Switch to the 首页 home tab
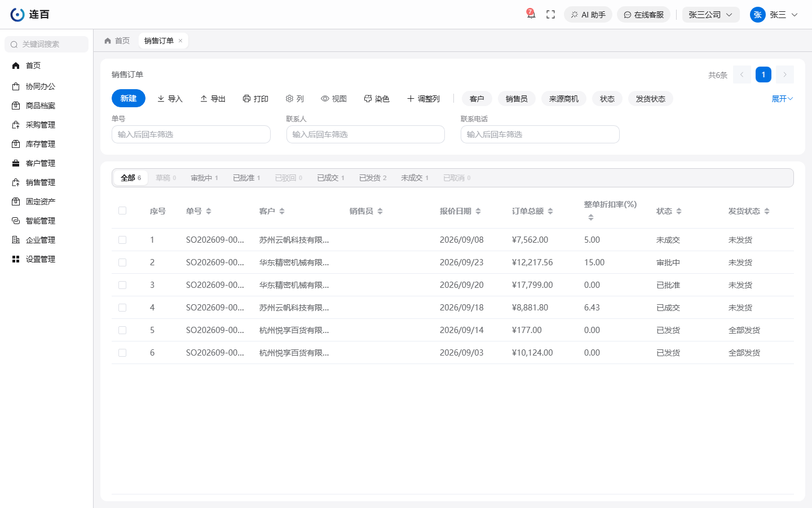The image size is (812, 508). point(117,41)
